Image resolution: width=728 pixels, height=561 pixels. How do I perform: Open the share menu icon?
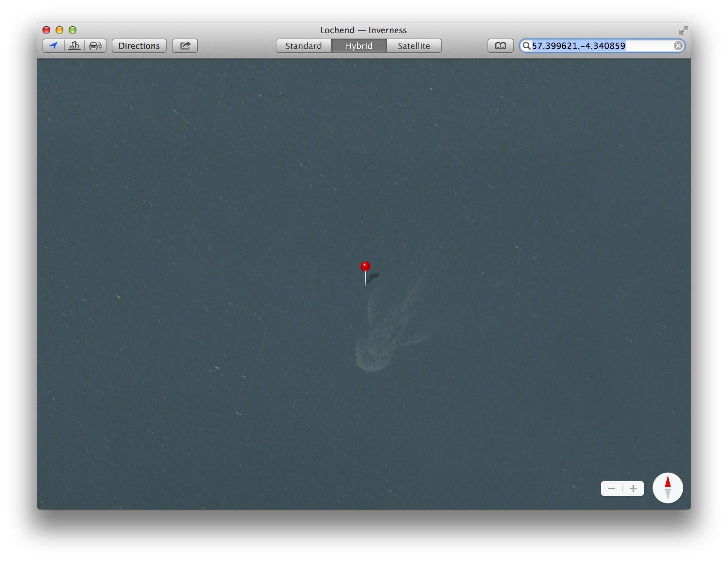(x=185, y=46)
